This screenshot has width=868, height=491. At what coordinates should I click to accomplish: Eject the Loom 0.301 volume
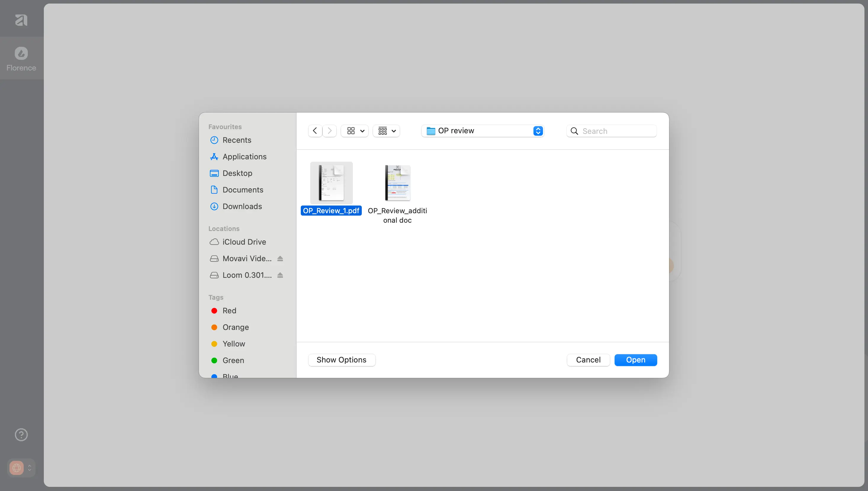pyautogui.click(x=280, y=275)
